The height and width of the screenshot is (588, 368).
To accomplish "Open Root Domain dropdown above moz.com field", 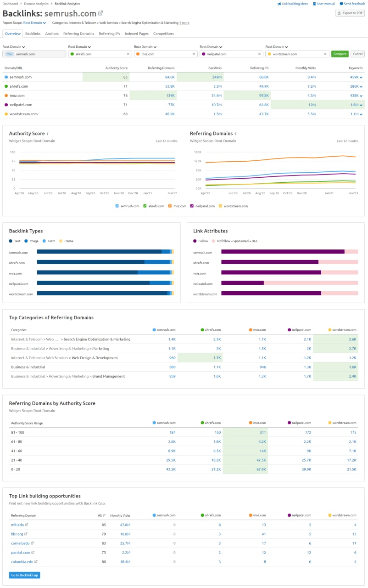I will point(145,46).
